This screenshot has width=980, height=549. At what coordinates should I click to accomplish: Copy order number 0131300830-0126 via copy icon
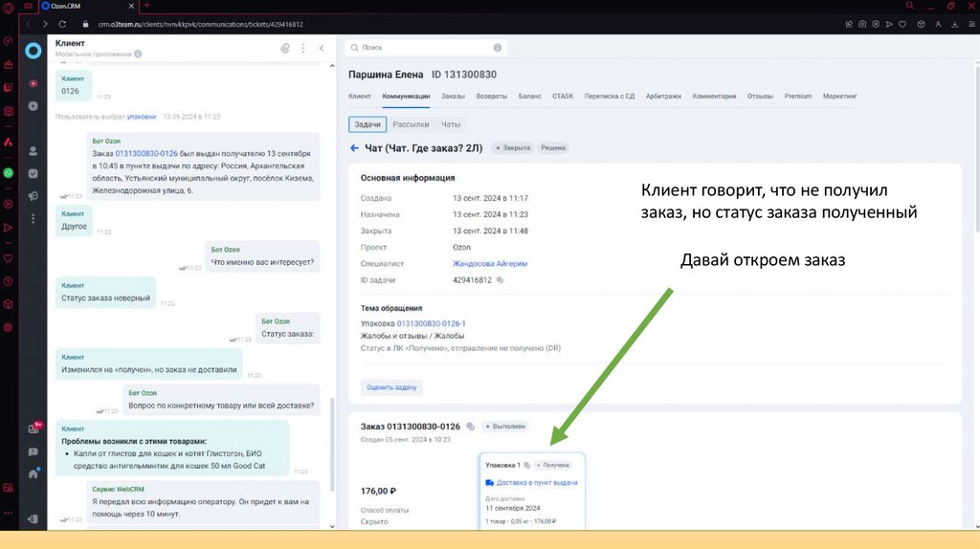tap(470, 427)
